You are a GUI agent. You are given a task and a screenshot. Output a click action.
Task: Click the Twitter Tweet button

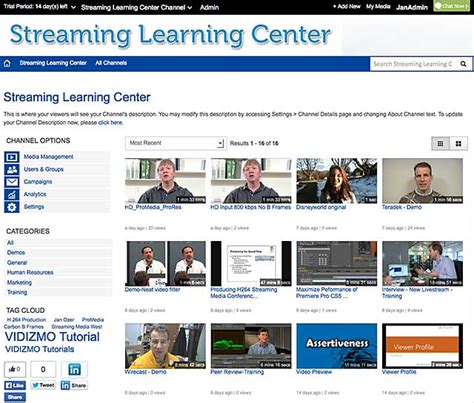(43, 385)
